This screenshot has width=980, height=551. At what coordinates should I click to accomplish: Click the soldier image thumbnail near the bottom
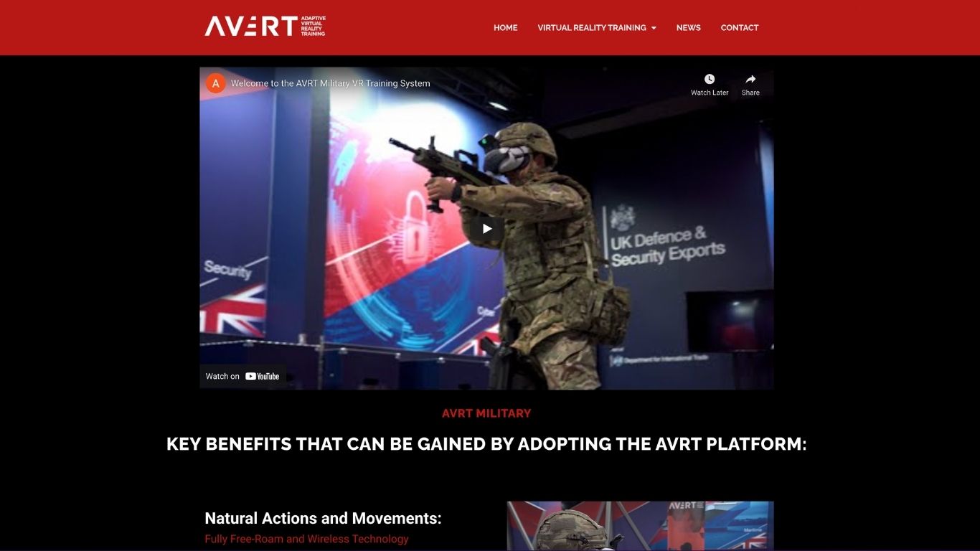[x=639, y=526]
